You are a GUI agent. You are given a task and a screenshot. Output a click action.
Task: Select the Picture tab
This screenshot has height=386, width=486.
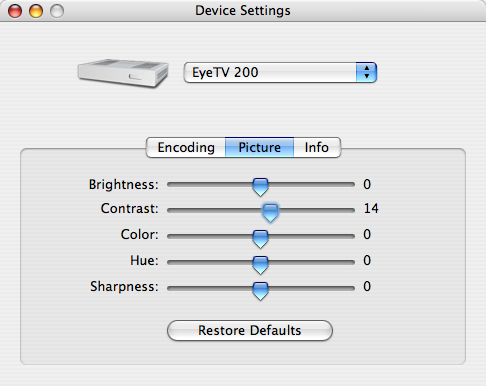(x=259, y=147)
